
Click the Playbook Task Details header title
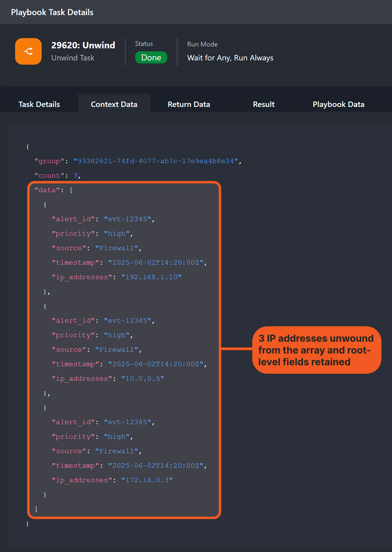pos(52,12)
